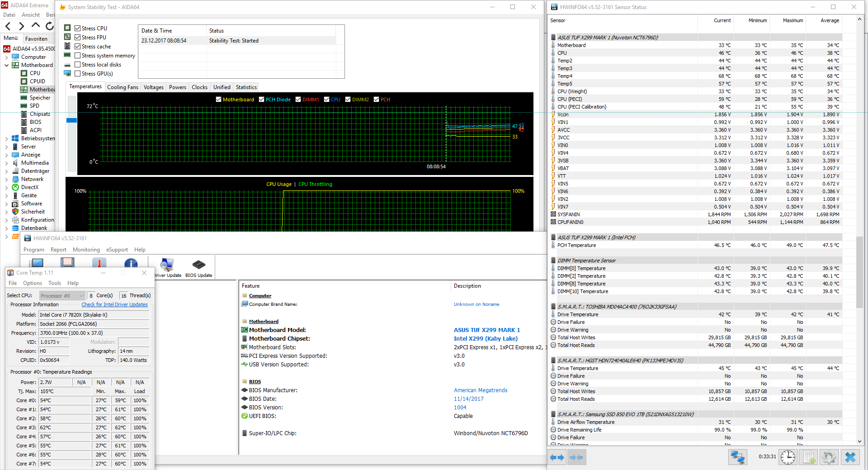Click the clock reset-timer icon
This screenshot has width=868, height=470.
788,457
